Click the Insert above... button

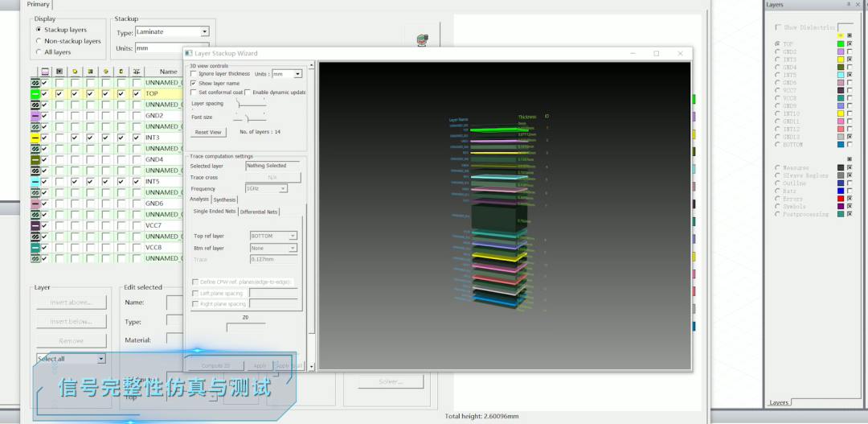71,302
